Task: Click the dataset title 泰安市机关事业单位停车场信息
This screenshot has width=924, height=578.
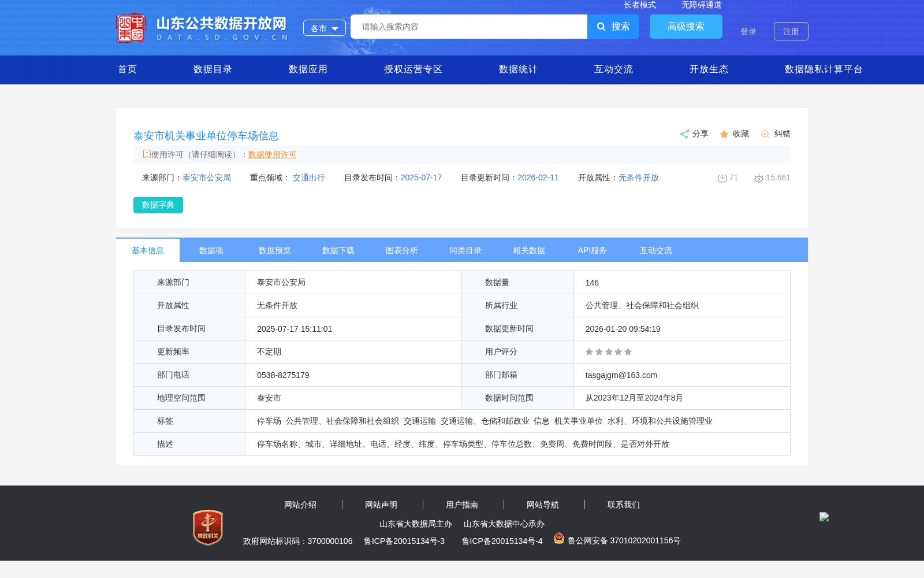Action: pos(206,136)
